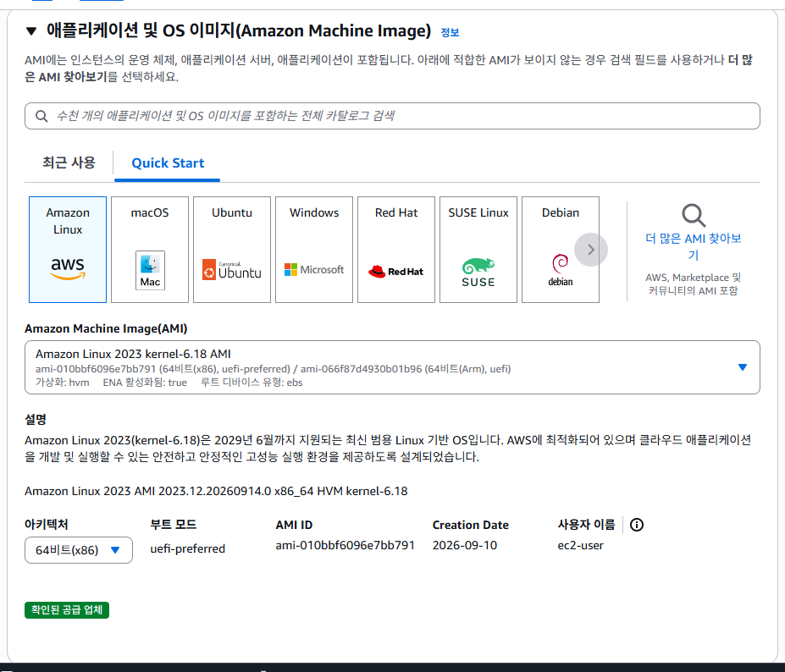Focus the AMI catalog search field

[392, 116]
